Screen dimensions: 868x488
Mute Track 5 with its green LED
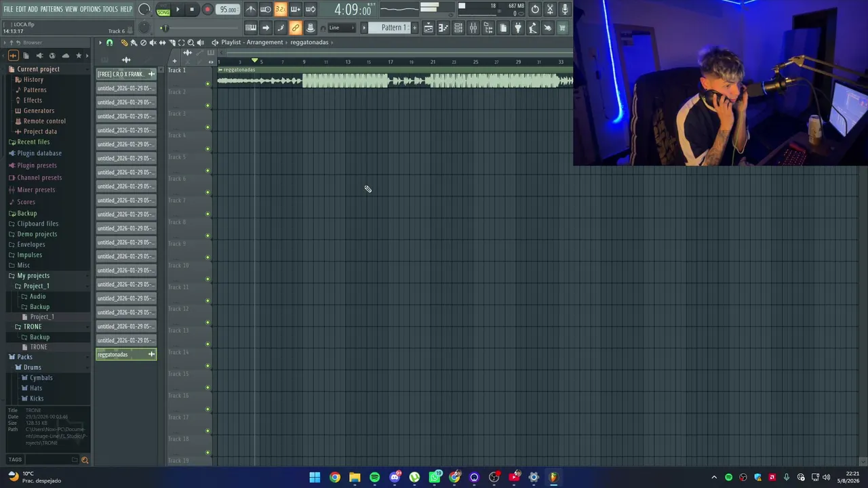[x=208, y=171]
